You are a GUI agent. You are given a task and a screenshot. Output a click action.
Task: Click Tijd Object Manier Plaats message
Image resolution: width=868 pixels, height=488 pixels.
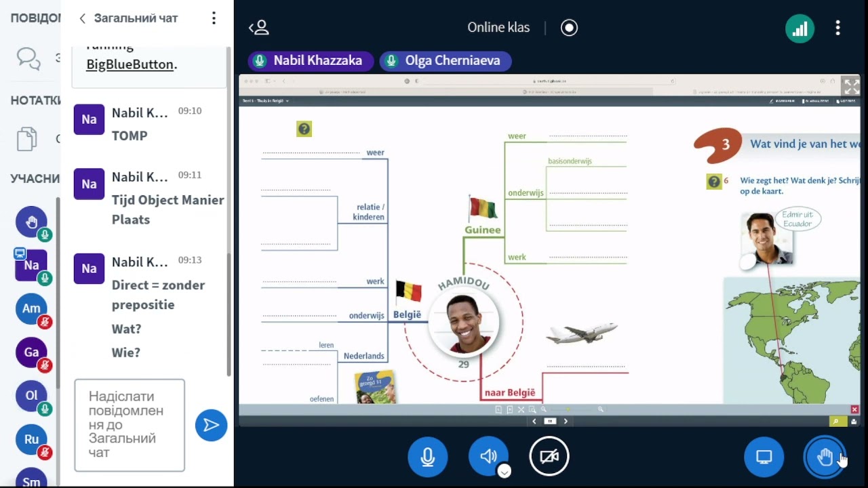(168, 210)
